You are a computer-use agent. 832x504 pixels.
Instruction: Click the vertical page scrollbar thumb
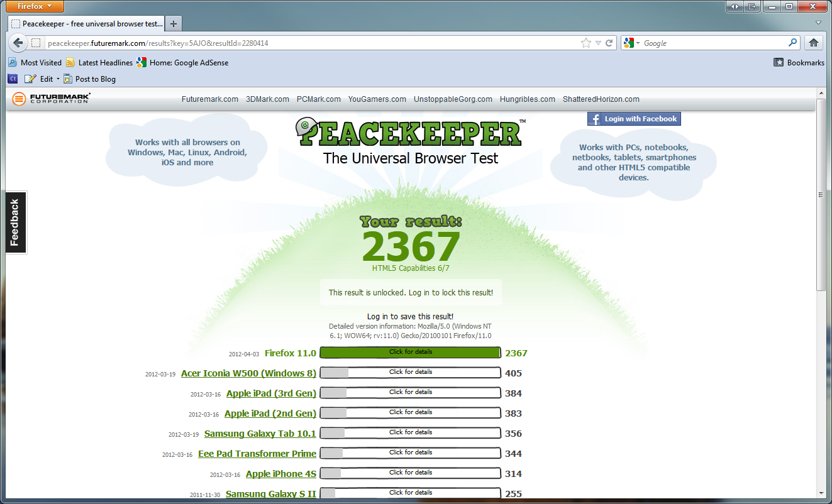click(821, 195)
